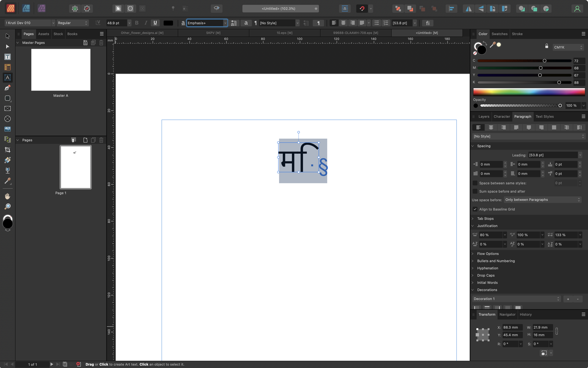Click the black text fill swatch in toolbar
Viewport: 588px width, 368px height.
pyautogui.click(x=168, y=23)
